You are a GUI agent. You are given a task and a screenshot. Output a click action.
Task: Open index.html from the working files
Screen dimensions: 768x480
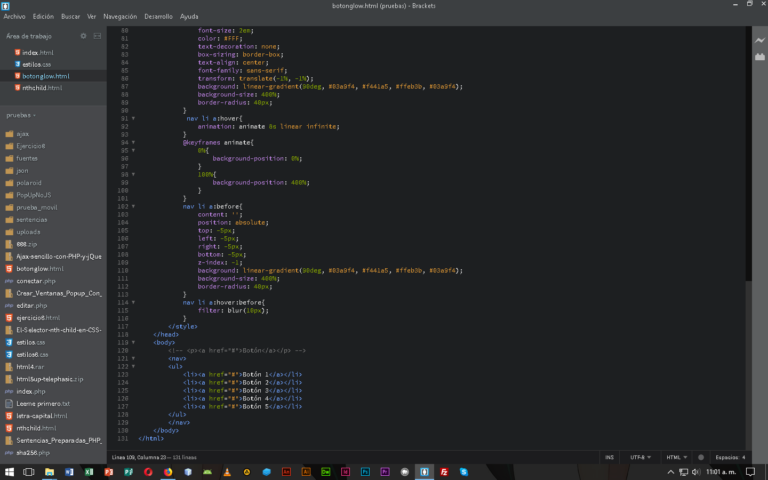click(x=37, y=52)
